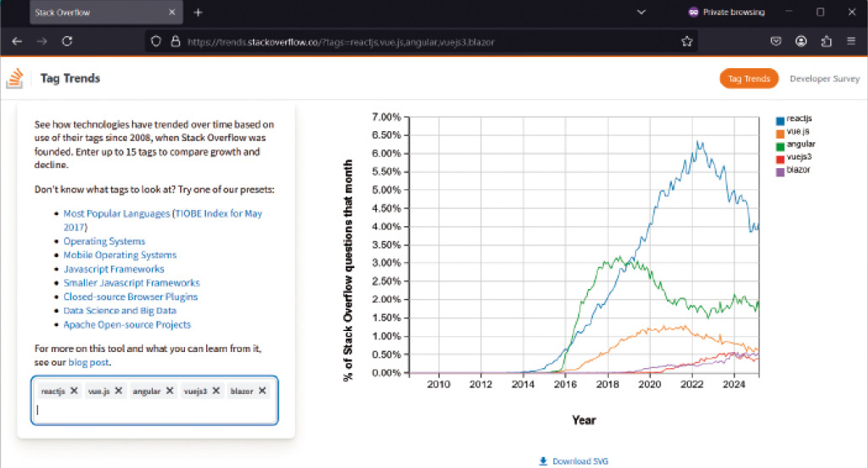Open the shield tracking protection icon
The width and height of the screenshot is (868, 468).
click(x=156, y=41)
